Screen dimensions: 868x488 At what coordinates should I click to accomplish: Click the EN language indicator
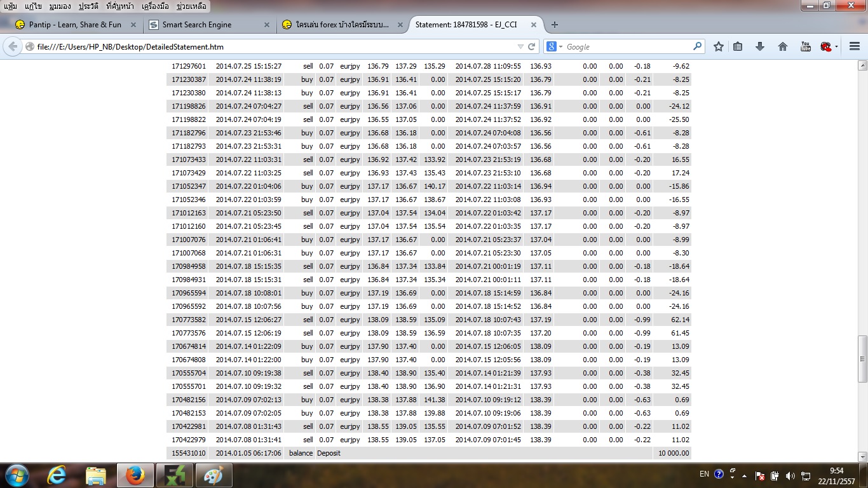coord(704,474)
